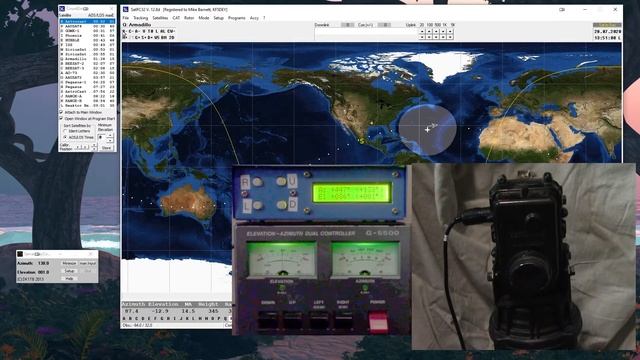Decrease the Minimum Elevation value
640x360 pixels.
pyautogui.click(x=110, y=140)
